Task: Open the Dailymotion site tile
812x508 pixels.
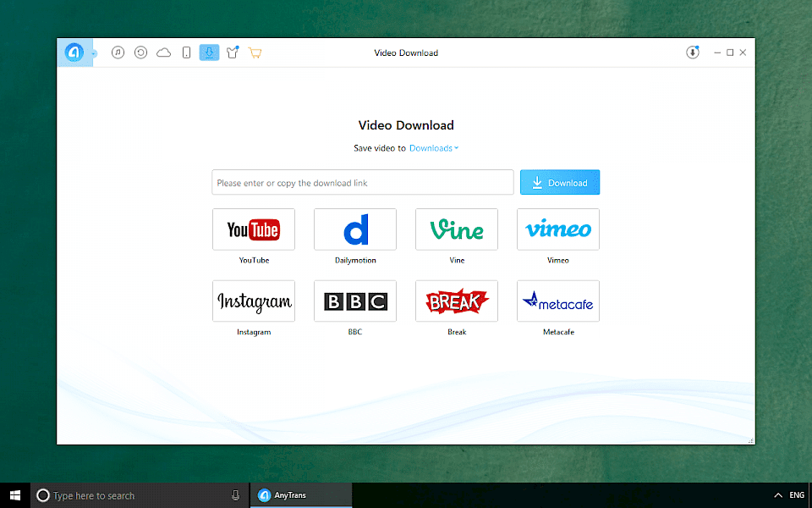Action: click(x=355, y=229)
